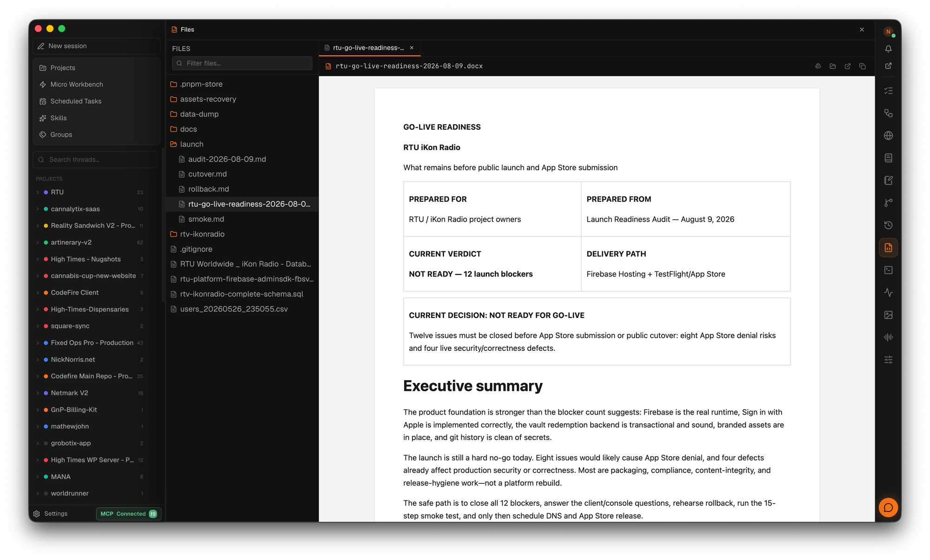The height and width of the screenshot is (560, 930).
Task: Start a New session
Action: pos(97,46)
